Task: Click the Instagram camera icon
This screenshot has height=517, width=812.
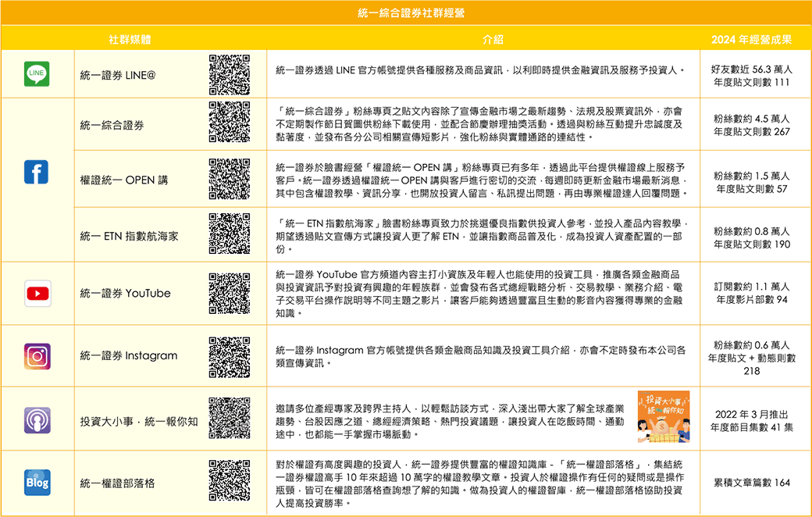Action: [37, 356]
